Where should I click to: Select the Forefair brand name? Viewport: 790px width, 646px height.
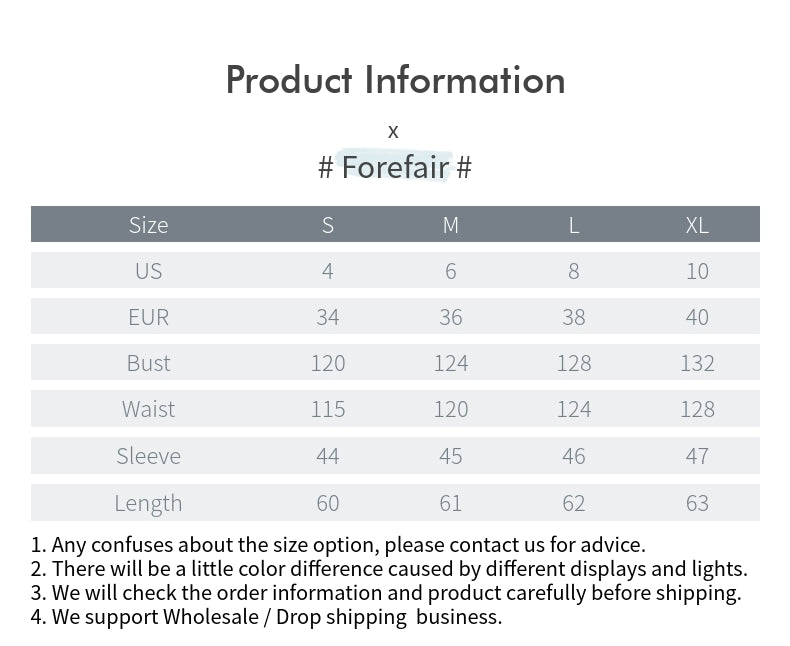[x=395, y=167]
